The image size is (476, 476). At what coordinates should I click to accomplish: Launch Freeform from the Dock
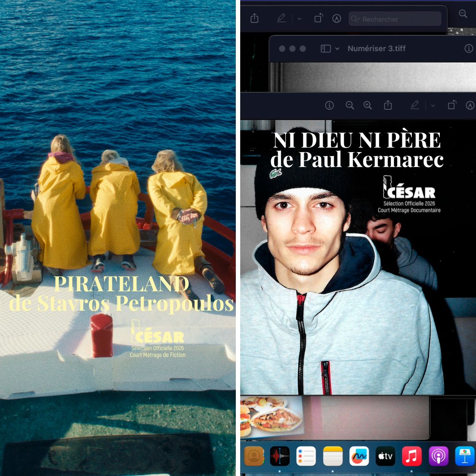pyautogui.click(x=359, y=456)
